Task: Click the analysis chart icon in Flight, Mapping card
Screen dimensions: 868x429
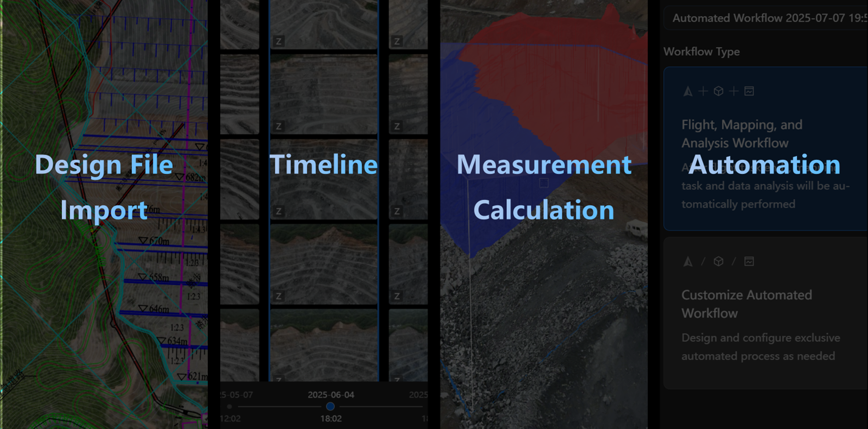Action: pyautogui.click(x=749, y=92)
